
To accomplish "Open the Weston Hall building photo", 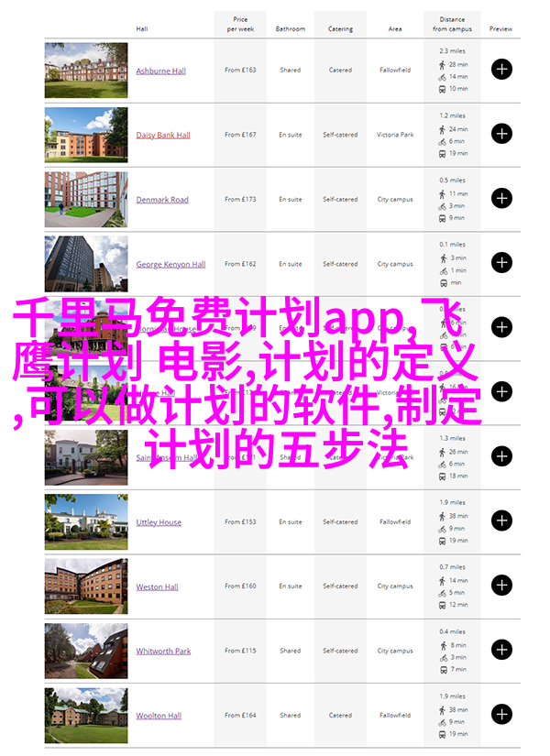I will tap(86, 586).
